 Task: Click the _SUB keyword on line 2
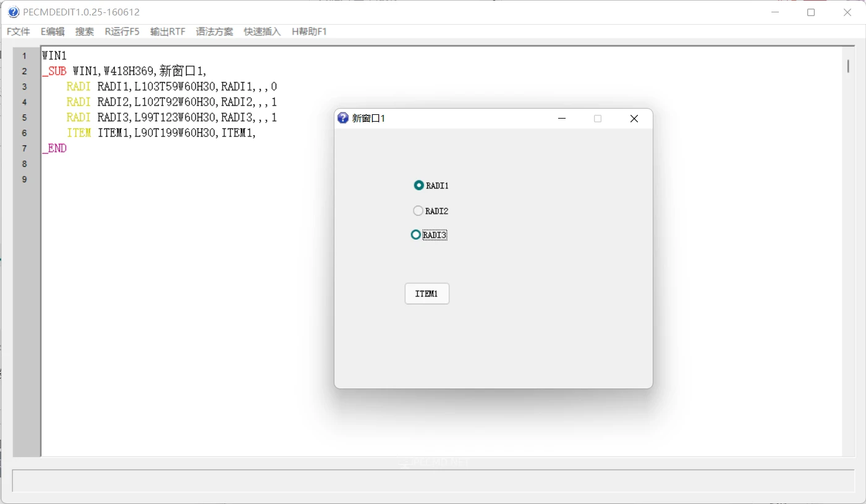pyautogui.click(x=54, y=71)
